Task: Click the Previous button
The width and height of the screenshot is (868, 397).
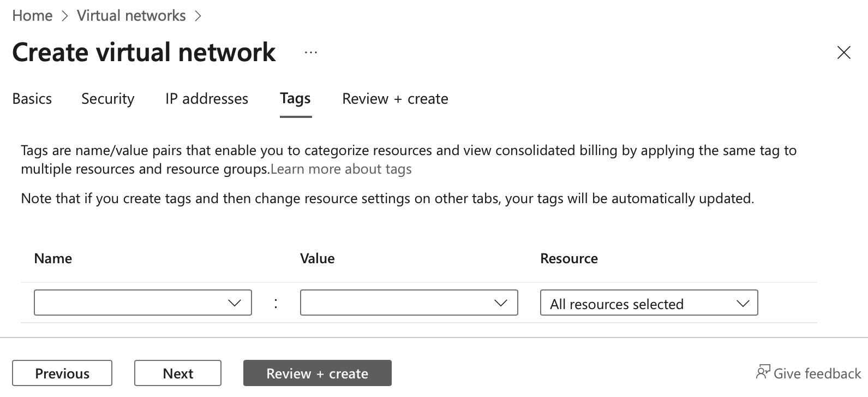Action: click(x=62, y=373)
